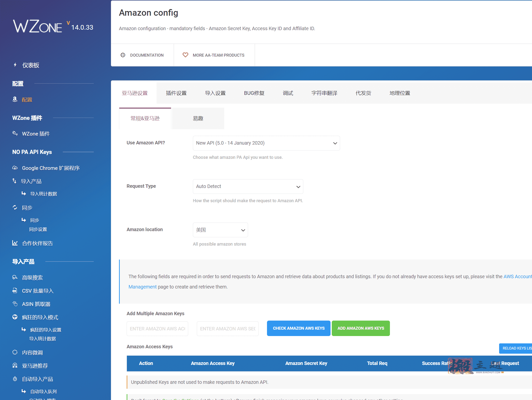Click the Amazon AWS secret key field
Viewport: 532px width, 400px height.
[227, 329]
